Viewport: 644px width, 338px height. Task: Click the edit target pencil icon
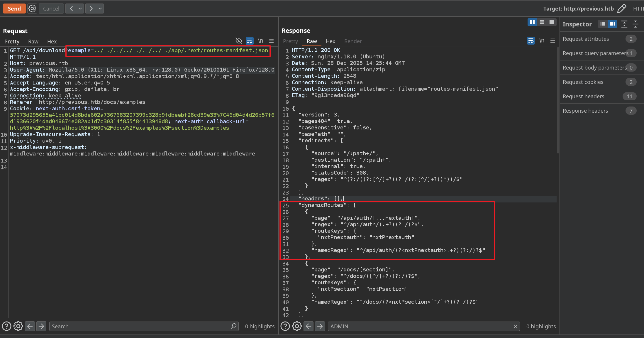coord(621,9)
